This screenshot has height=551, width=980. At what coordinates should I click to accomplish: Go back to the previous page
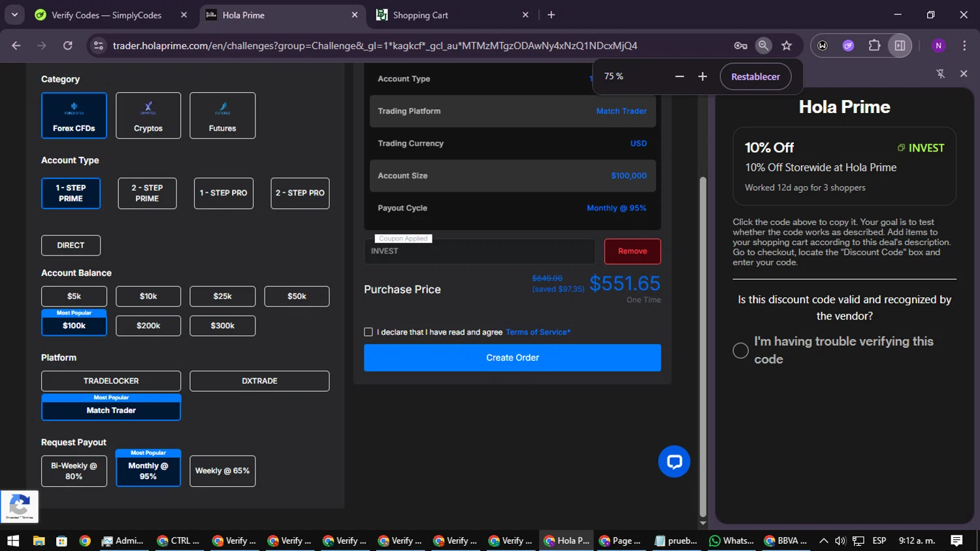16,45
